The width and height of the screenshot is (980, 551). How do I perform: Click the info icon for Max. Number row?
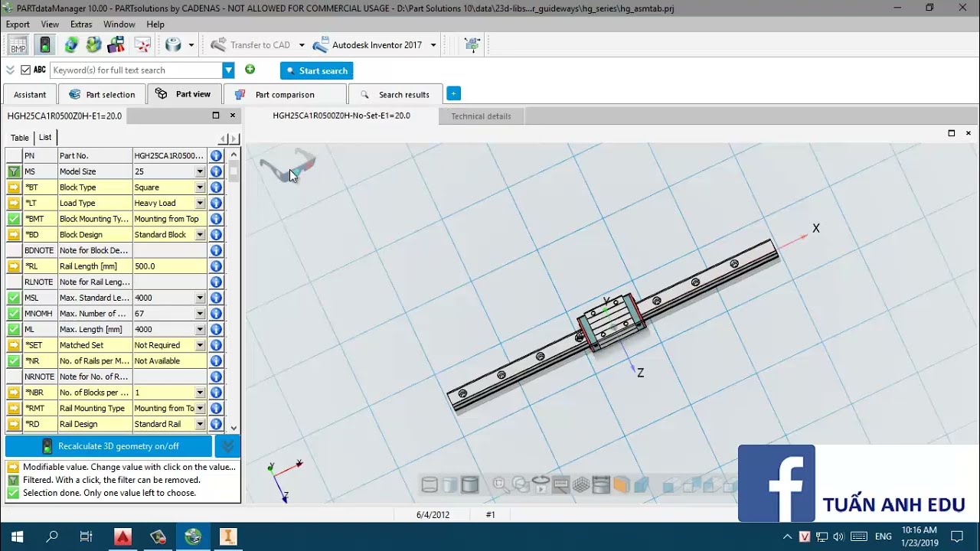pyautogui.click(x=216, y=314)
